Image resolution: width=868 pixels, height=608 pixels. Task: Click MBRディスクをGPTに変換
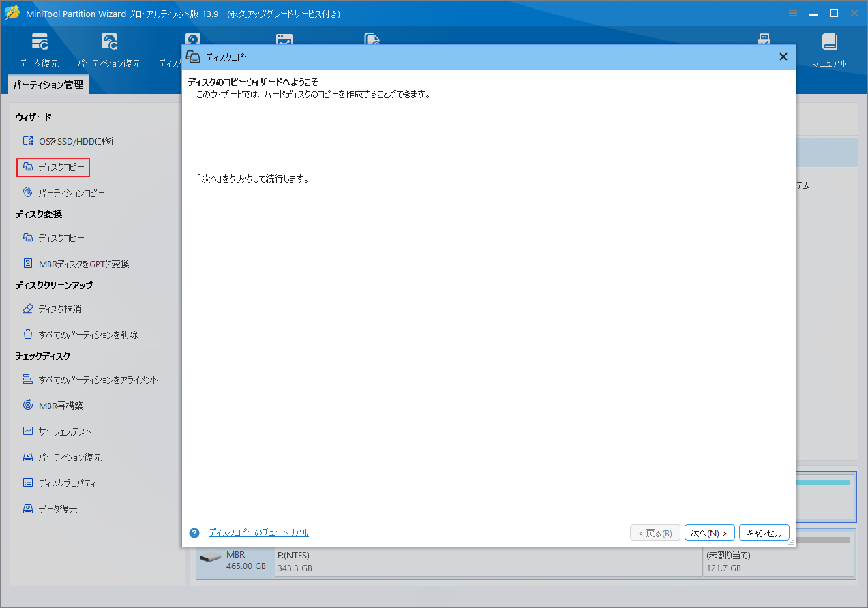(x=76, y=264)
